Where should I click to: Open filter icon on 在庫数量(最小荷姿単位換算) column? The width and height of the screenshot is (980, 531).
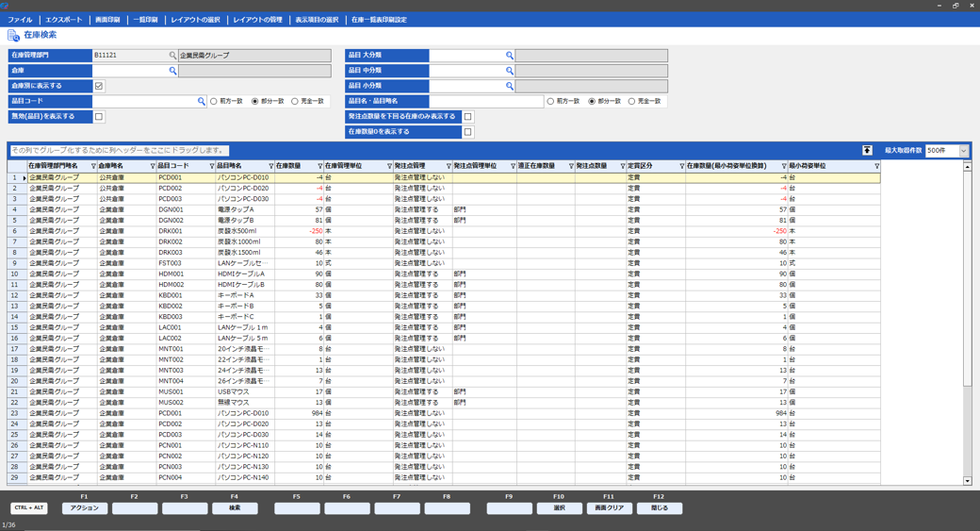coord(784,166)
